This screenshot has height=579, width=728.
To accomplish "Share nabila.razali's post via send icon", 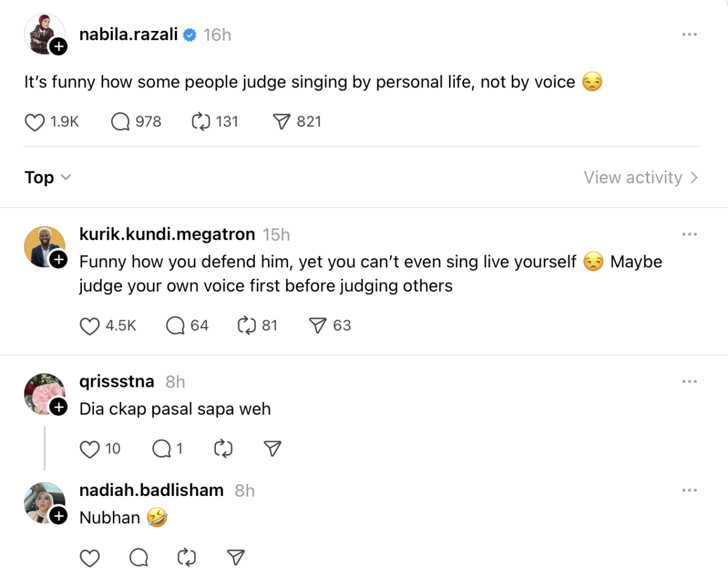I will click(281, 122).
